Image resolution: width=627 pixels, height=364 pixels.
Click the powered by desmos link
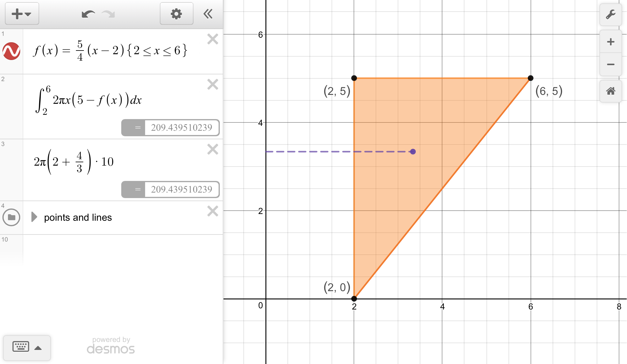(x=111, y=345)
